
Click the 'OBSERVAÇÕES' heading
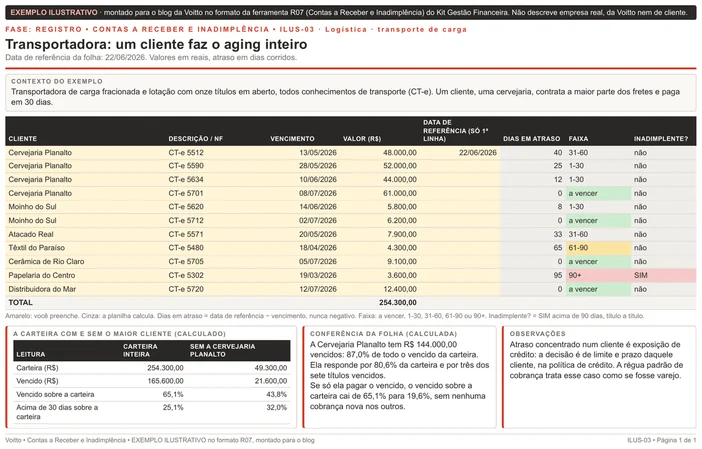537,334
